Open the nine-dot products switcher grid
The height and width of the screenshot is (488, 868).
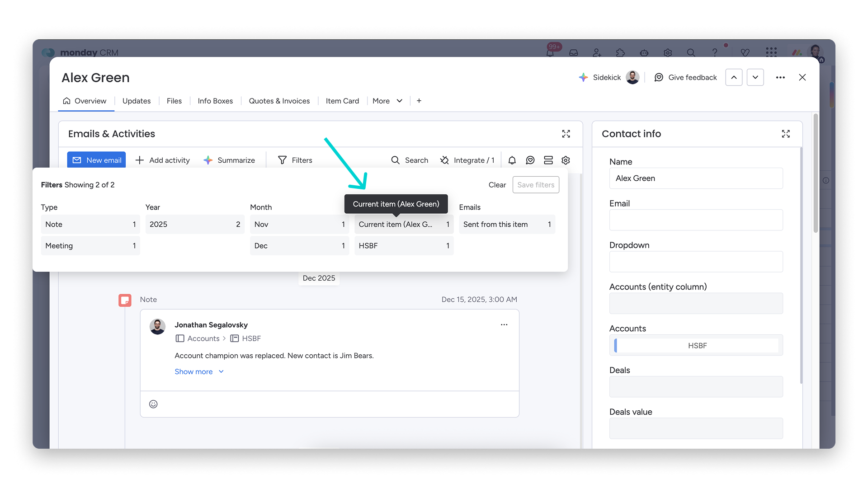click(771, 52)
